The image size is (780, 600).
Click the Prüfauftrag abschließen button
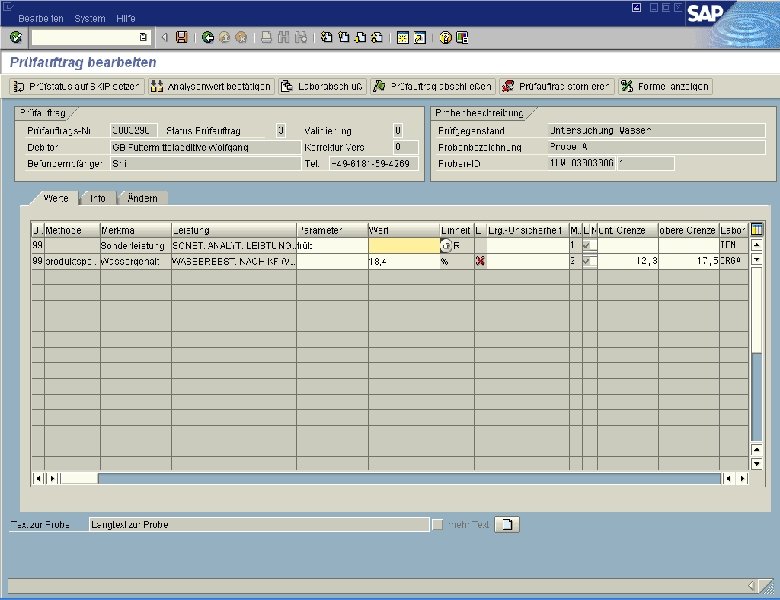click(x=433, y=86)
